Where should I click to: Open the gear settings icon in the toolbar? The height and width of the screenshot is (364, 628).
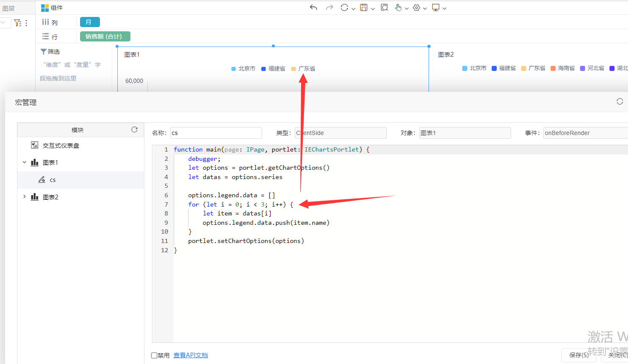pyautogui.click(x=417, y=8)
